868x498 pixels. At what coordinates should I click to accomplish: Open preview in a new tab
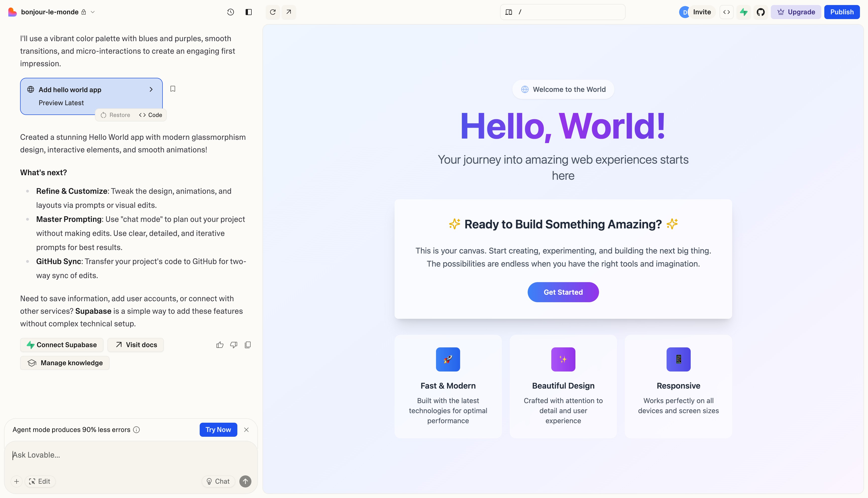coord(289,12)
